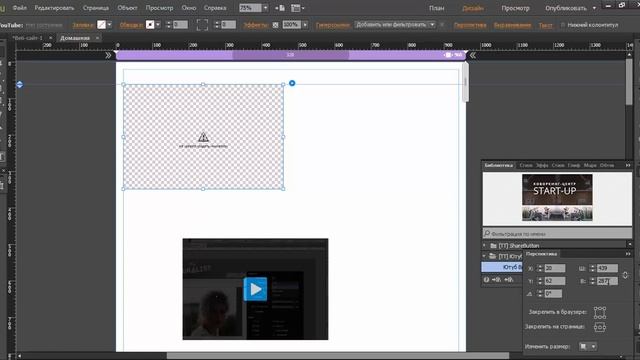This screenshot has height=360, width=640.
Task: Open the Эффе panel tab
Action: coord(542,165)
